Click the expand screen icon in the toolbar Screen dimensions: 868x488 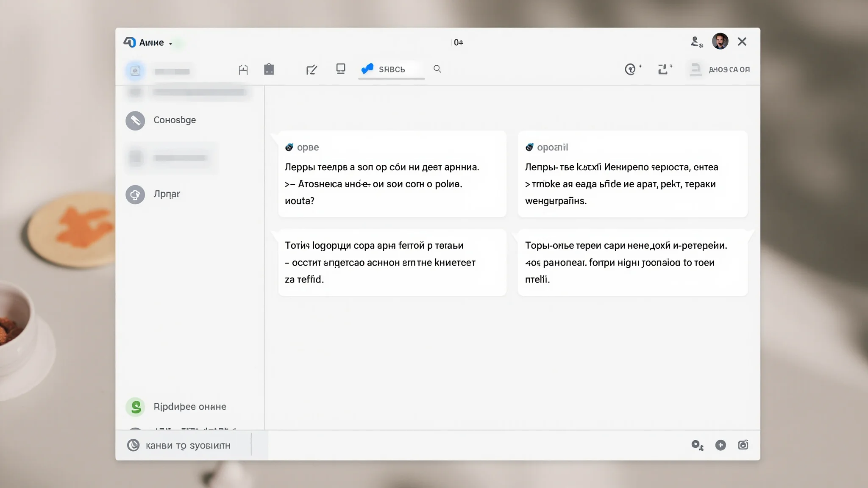click(x=663, y=69)
